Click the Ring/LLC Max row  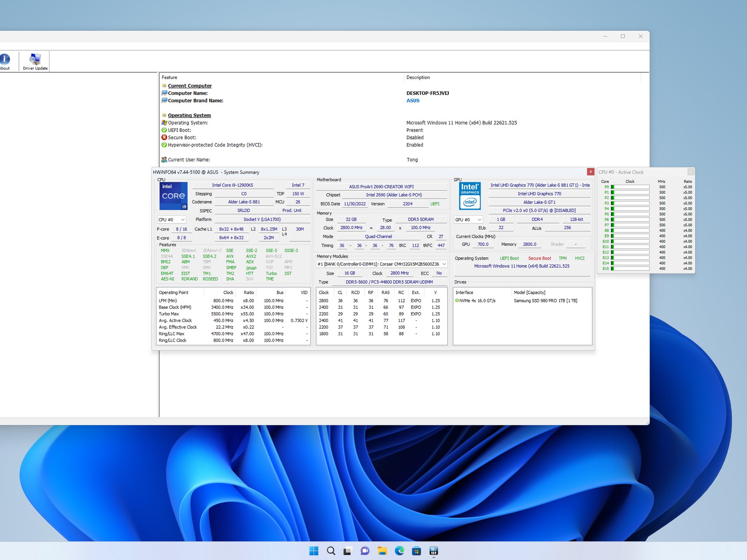(x=233, y=334)
